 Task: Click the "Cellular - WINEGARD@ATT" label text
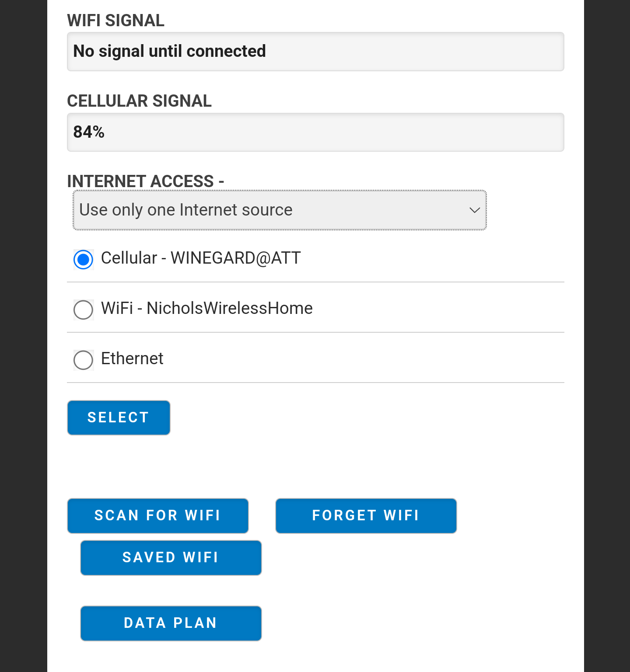(201, 258)
